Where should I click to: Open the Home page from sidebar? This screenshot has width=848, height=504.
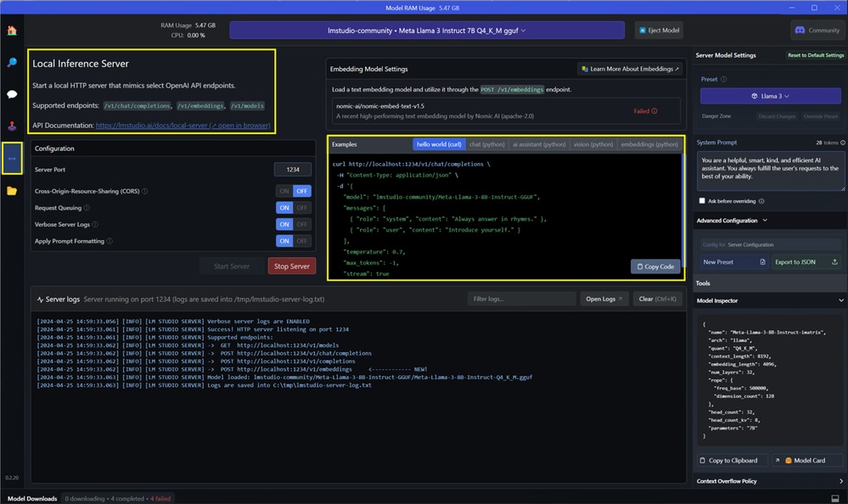(12, 31)
